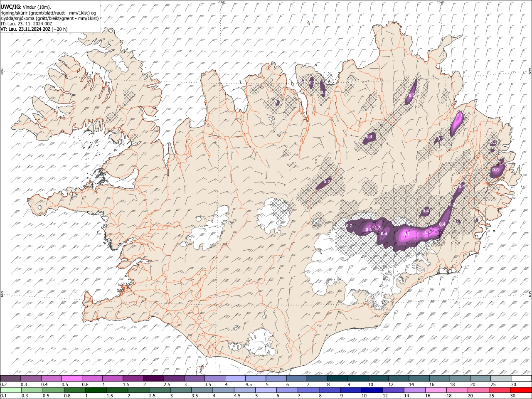Click the "VT: Lau. 23.11.2024 20Z" valid time
Viewport: 532px width, 399px height.
click(x=26, y=29)
